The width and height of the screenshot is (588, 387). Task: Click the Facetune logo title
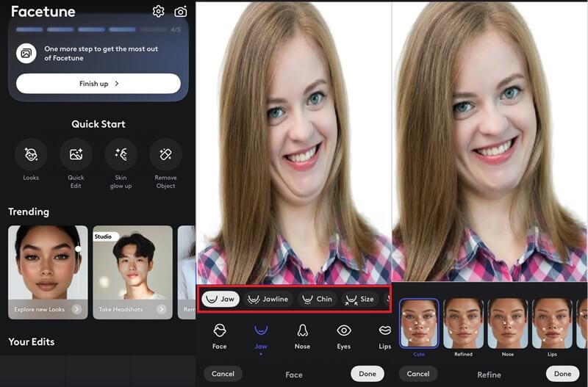[x=43, y=12]
